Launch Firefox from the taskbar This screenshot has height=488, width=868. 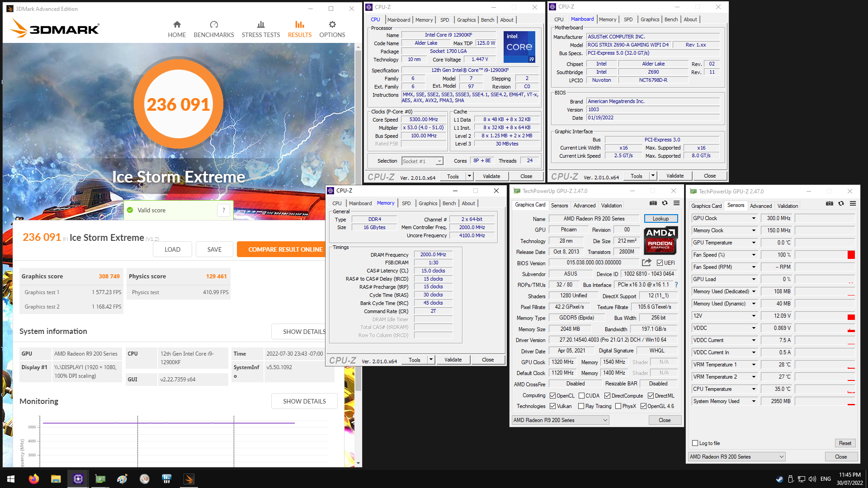click(x=34, y=479)
